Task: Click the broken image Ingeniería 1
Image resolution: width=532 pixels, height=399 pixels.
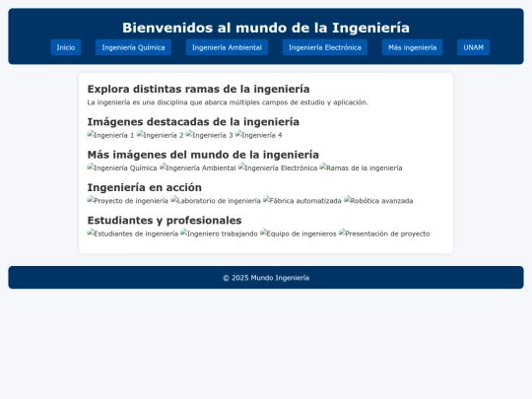Action: 110,135
